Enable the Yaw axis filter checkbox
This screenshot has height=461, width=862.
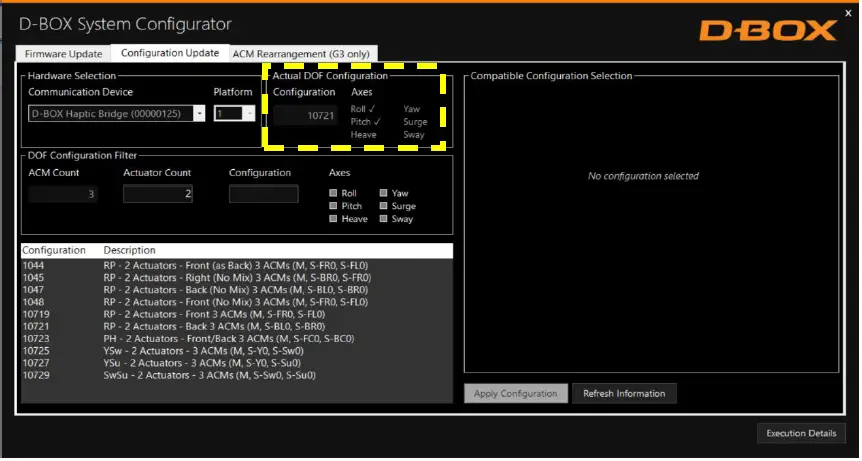[x=384, y=193]
